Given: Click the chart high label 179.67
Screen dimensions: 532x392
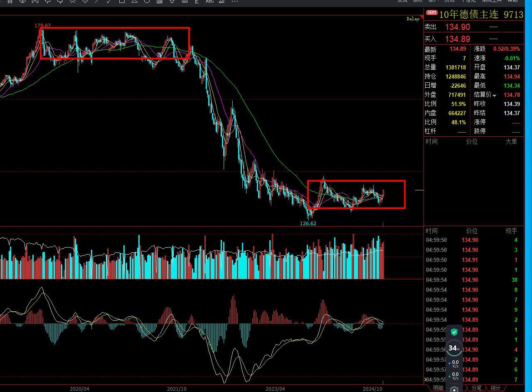Looking at the screenshot, I should pos(42,26).
